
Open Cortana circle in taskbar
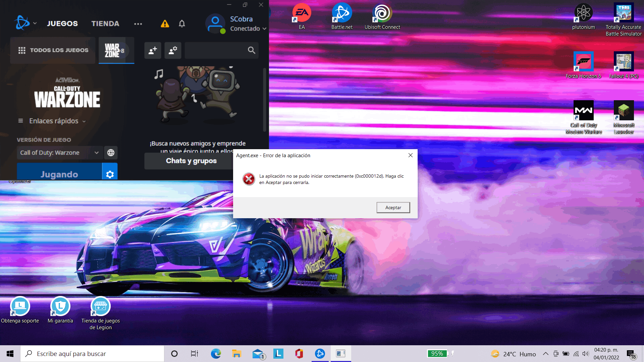[x=174, y=354]
